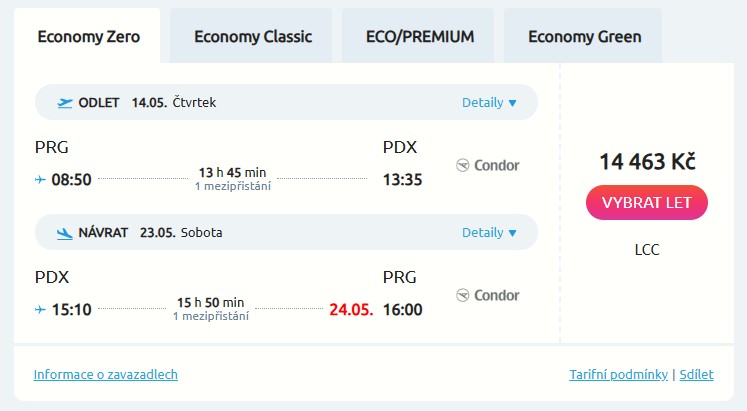Select the Economy Green tab

584,37
